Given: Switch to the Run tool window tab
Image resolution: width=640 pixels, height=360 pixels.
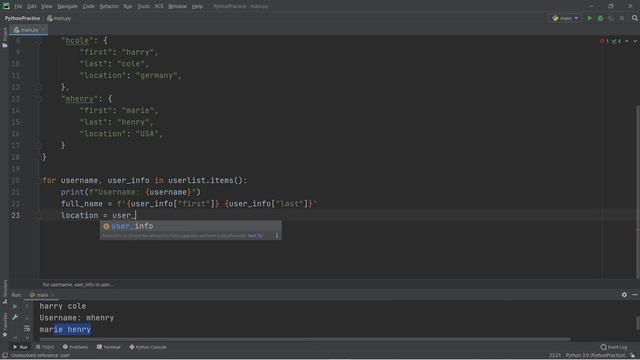Looking at the screenshot, I should pyautogui.click(x=20, y=347).
